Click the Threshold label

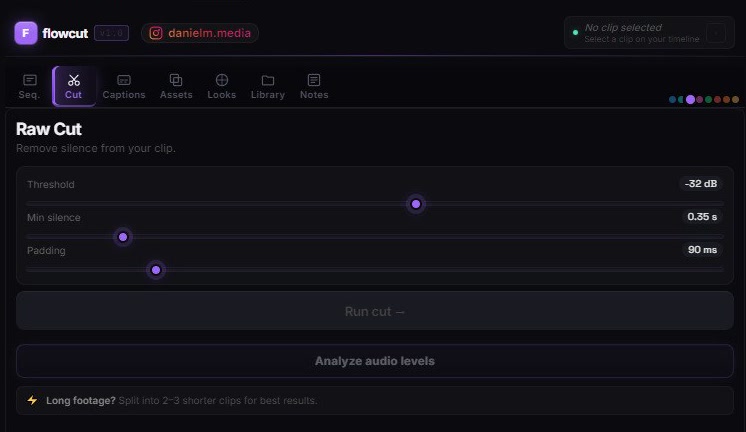click(x=50, y=185)
